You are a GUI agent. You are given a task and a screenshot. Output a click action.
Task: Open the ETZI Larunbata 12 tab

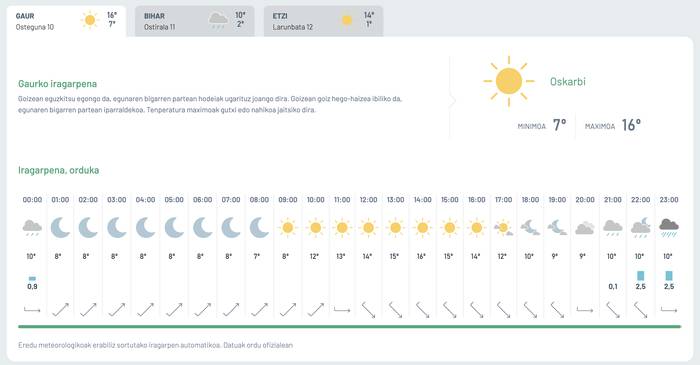coord(323,21)
